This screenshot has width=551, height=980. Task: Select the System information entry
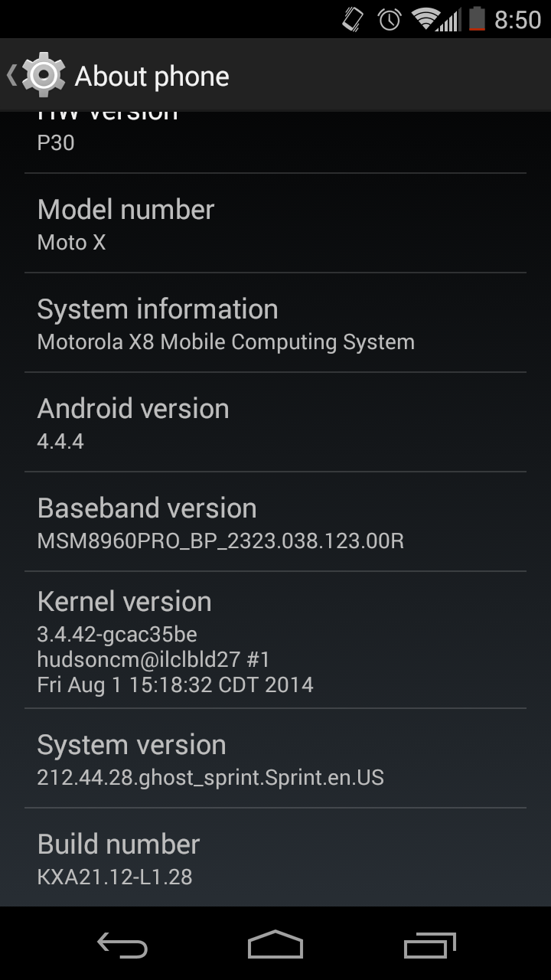[x=275, y=323]
